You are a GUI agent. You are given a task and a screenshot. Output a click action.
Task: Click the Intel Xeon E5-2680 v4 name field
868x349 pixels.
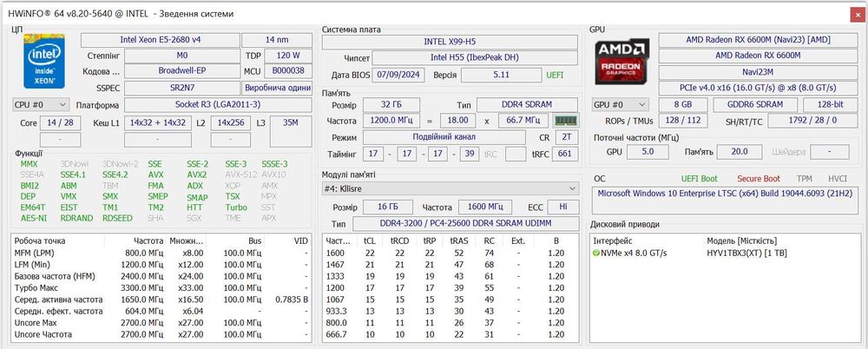[x=161, y=40]
